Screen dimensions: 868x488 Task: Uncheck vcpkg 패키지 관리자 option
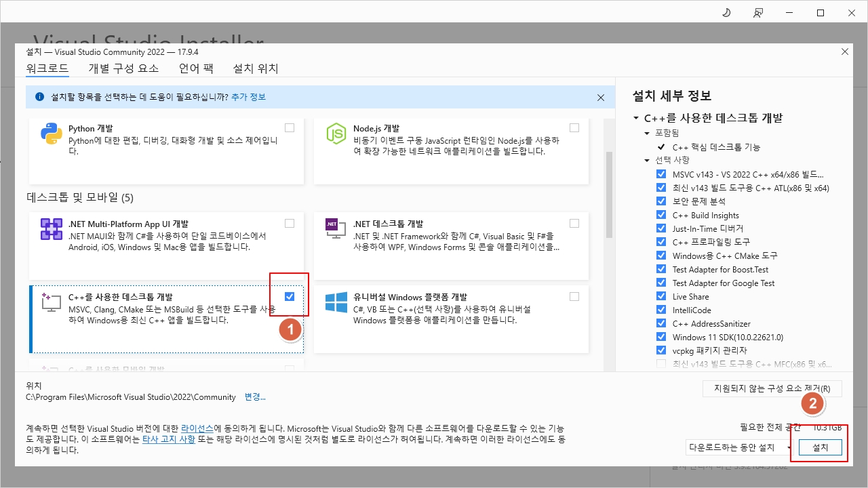[x=661, y=350]
